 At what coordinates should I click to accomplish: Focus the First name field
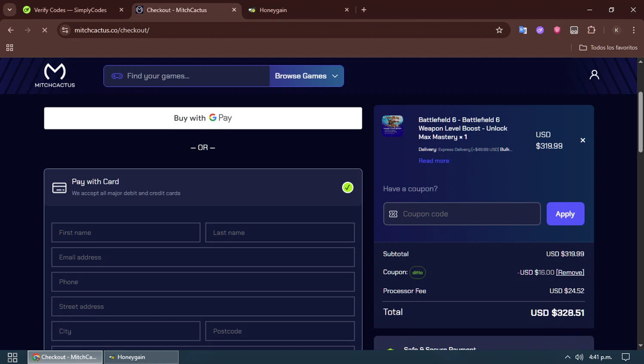tap(126, 232)
